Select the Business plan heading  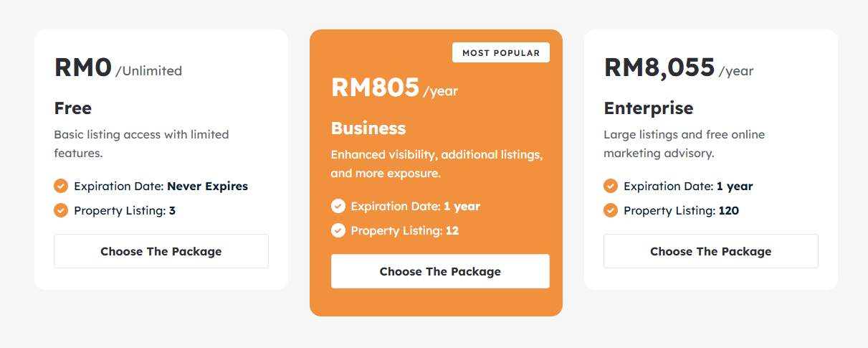click(x=368, y=128)
